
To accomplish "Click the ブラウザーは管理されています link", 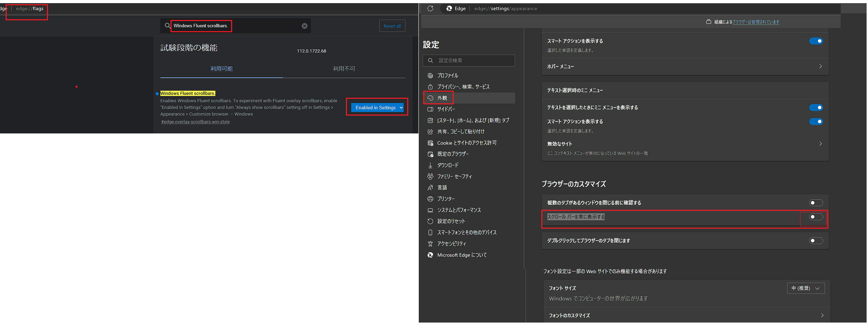I will tap(756, 22).
